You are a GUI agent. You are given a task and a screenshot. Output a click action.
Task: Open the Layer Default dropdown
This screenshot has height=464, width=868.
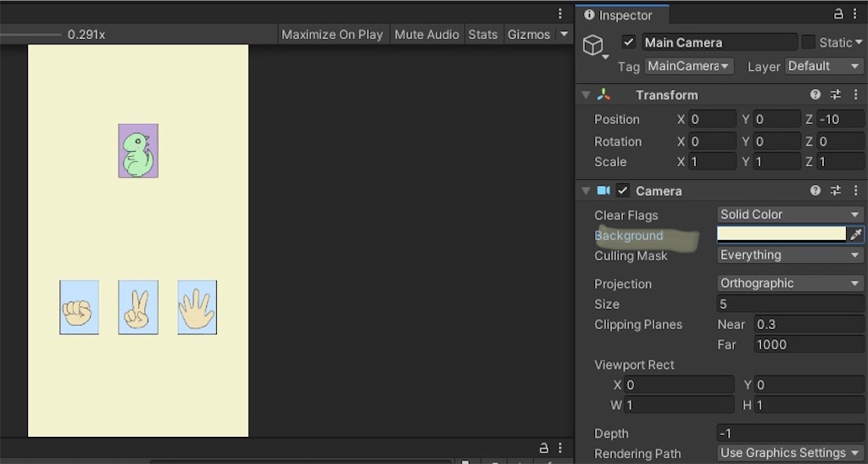[824, 66]
